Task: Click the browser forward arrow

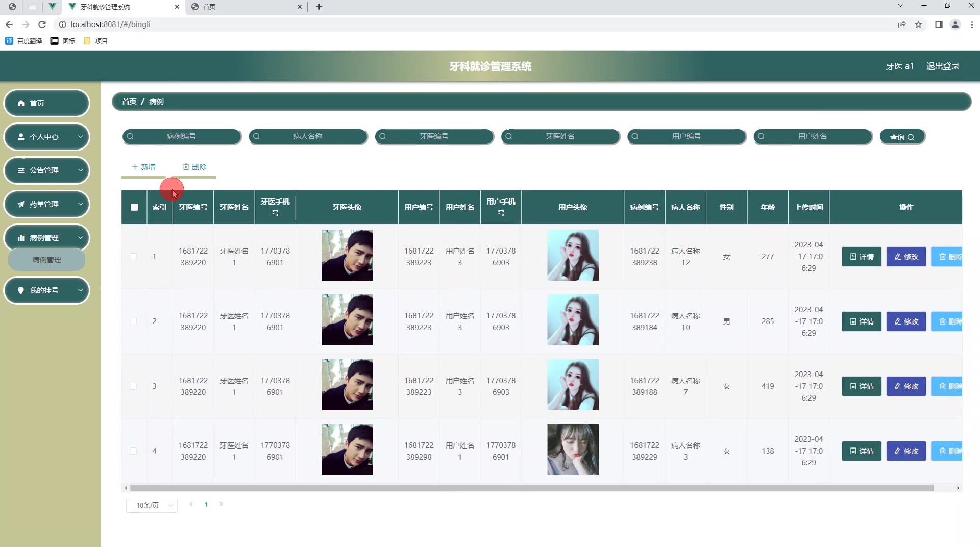Action: (26, 24)
